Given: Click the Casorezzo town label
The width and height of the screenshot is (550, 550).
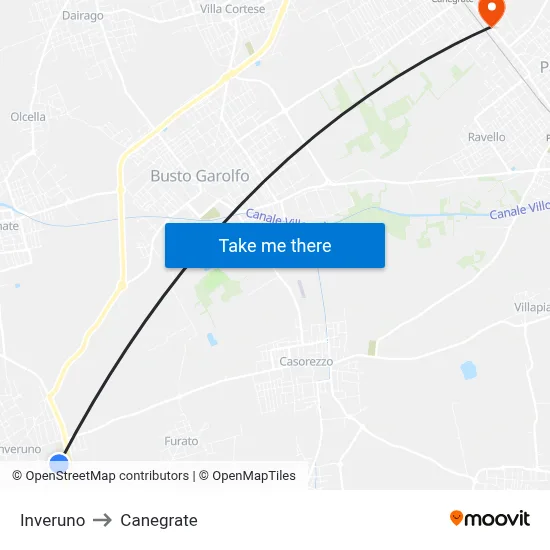Looking at the screenshot, I should tap(306, 361).
